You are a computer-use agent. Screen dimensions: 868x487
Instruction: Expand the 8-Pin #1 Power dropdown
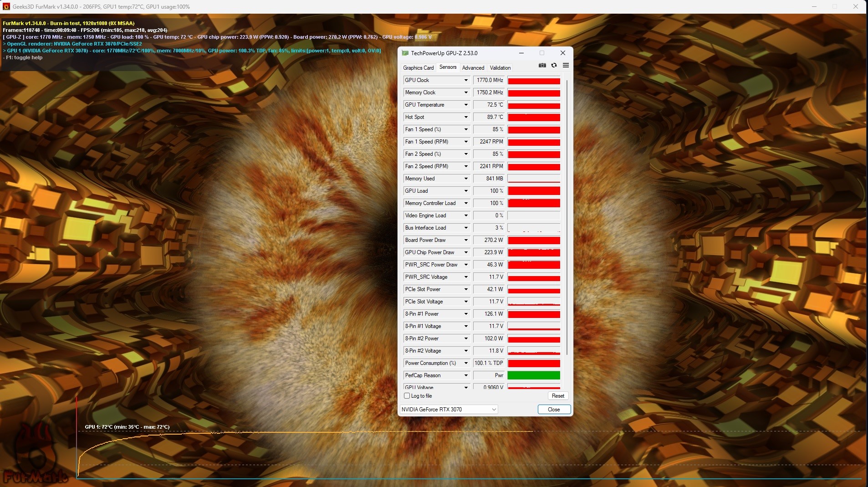point(466,314)
